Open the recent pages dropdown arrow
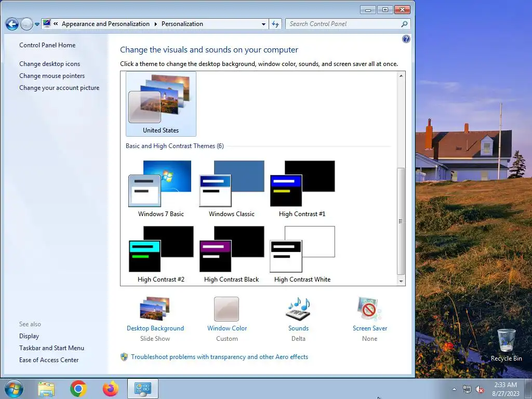This screenshot has width=532, height=399. [x=37, y=24]
